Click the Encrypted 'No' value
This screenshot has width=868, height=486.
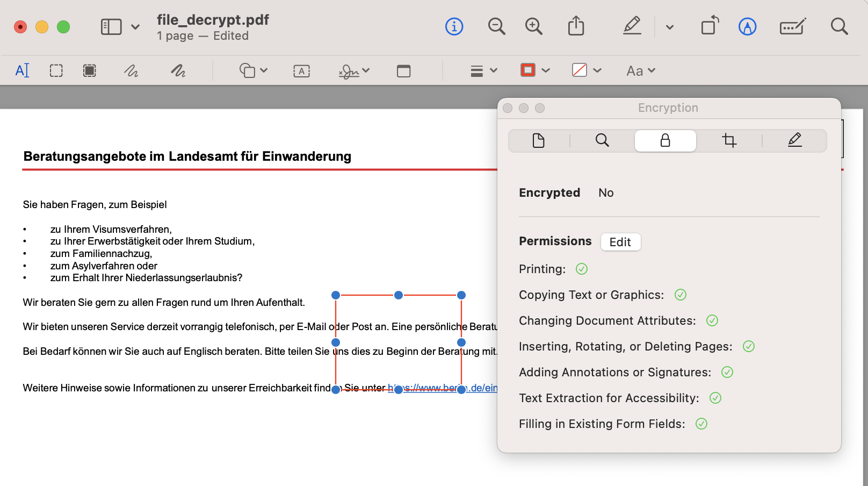coord(606,193)
